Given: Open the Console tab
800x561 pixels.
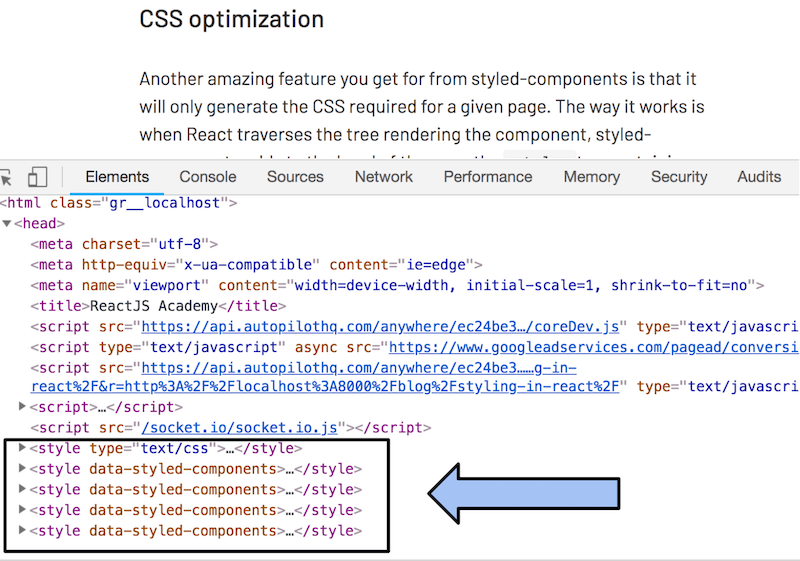Looking at the screenshot, I should (208, 177).
